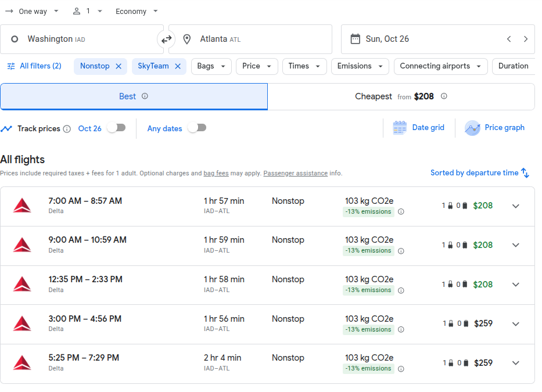542x392 pixels.
Task: Click the next date arrow
Action: (526, 39)
